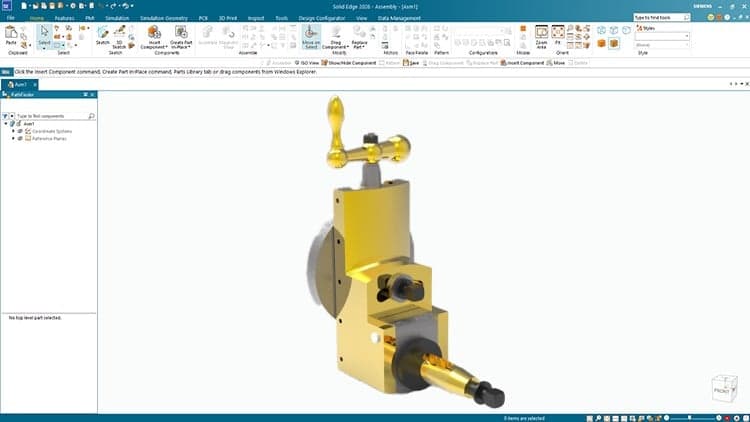Screen dimensions: 750x422
Task: Open the Data Management tab
Action: point(399,18)
